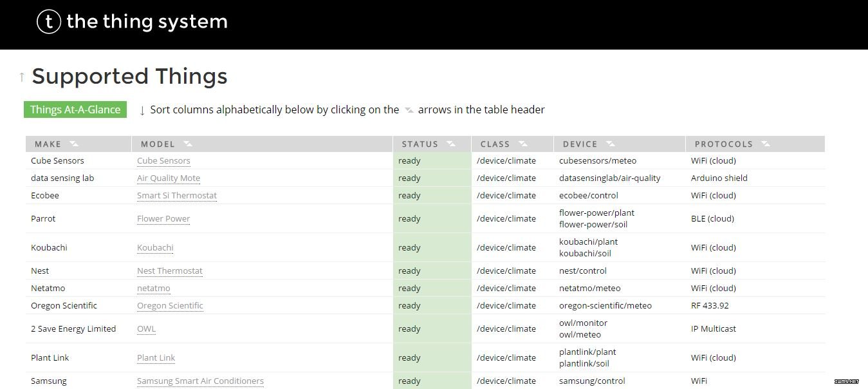This screenshot has width=868, height=389.
Task: Click '/device/climate' class in the Nest row
Action: pos(506,271)
